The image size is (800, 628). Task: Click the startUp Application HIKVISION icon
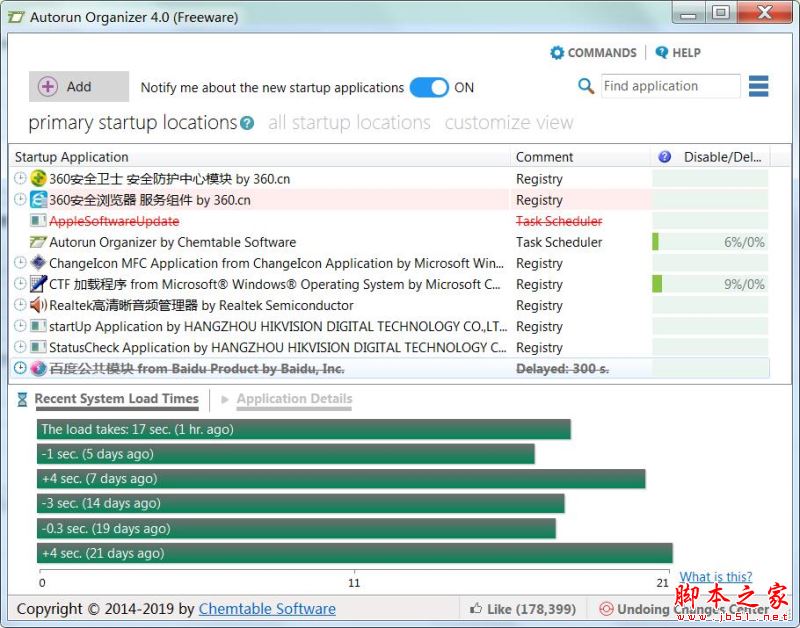click(38, 325)
